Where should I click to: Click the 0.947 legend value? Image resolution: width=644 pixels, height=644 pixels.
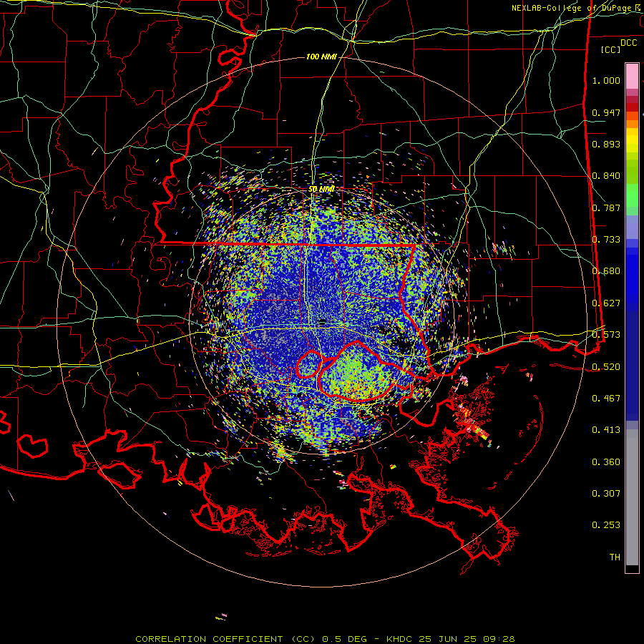(x=606, y=112)
